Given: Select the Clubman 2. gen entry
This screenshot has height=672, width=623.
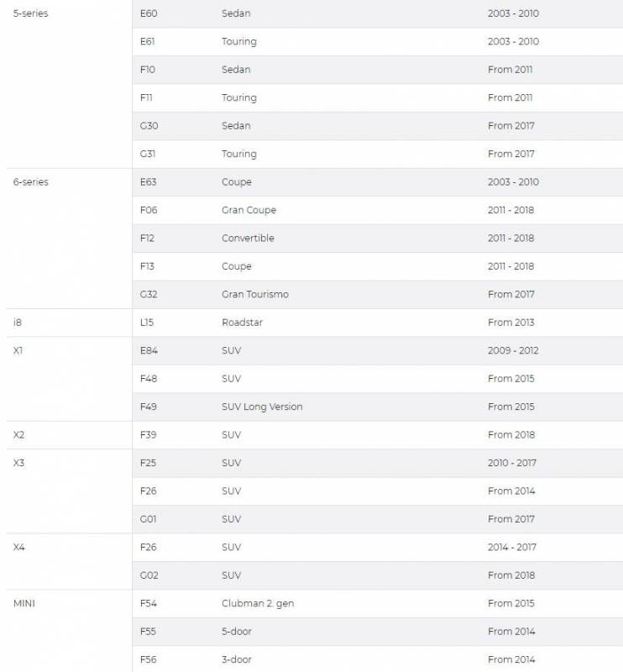Looking at the screenshot, I should pos(258,603).
